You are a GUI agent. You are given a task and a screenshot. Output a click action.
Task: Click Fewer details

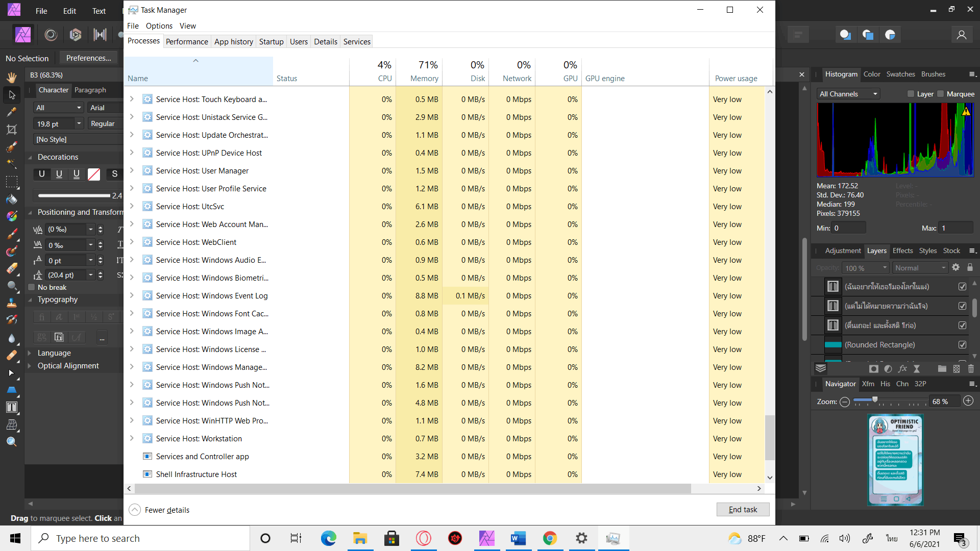click(x=167, y=510)
